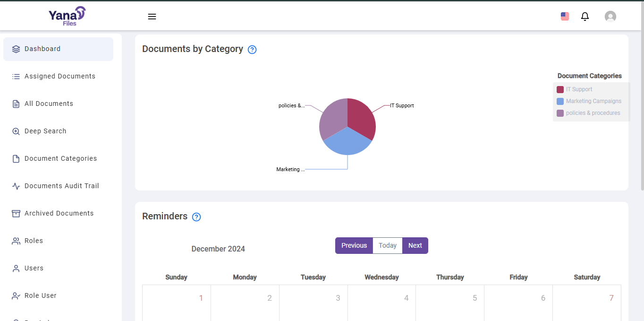Image resolution: width=644 pixels, height=321 pixels.
Task: Go to Assigned Documents in sidebar
Action: (x=59, y=77)
